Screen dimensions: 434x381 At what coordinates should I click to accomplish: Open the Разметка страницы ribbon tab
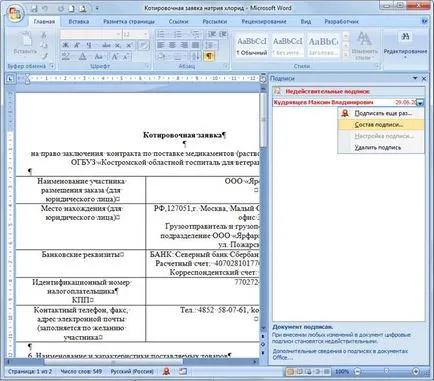[x=129, y=21]
